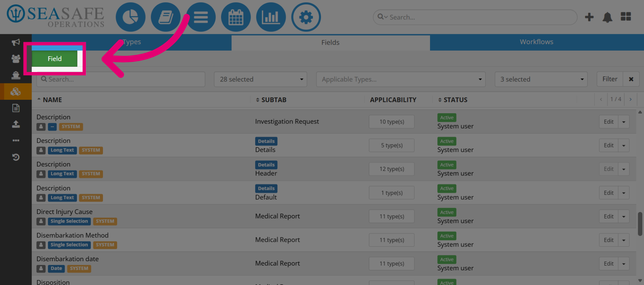Open the users group sidebar icon
The width and height of the screenshot is (644, 285).
click(x=16, y=59)
